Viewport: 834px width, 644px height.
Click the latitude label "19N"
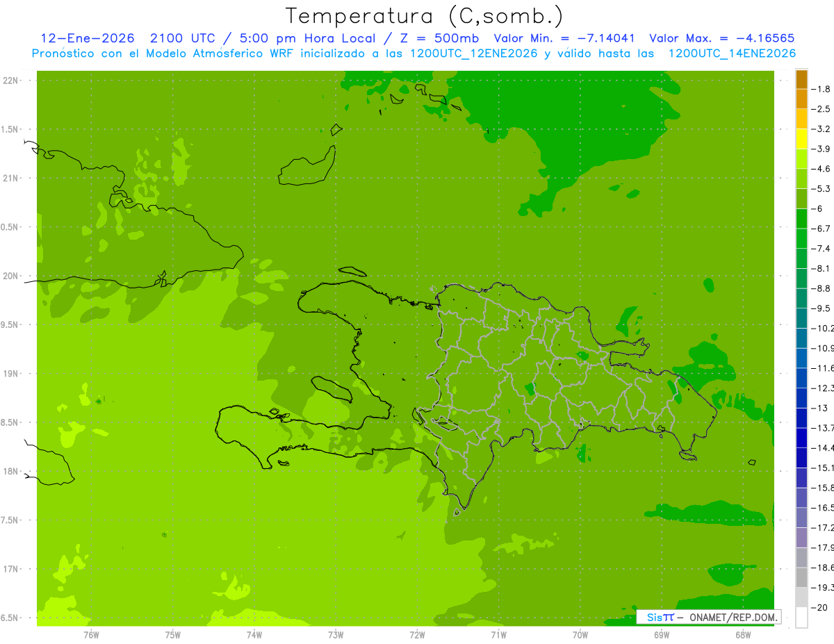[x=10, y=374]
